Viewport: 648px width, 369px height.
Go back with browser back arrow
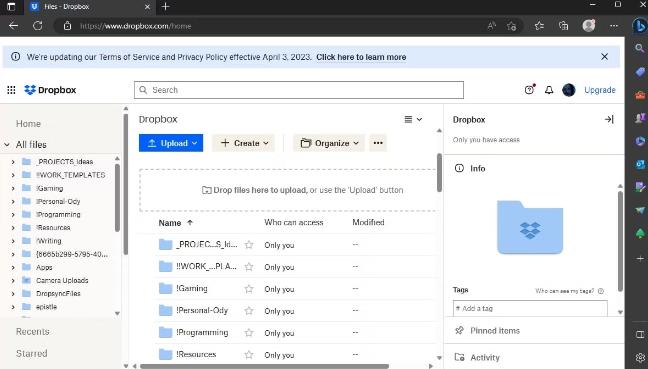(13, 26)
